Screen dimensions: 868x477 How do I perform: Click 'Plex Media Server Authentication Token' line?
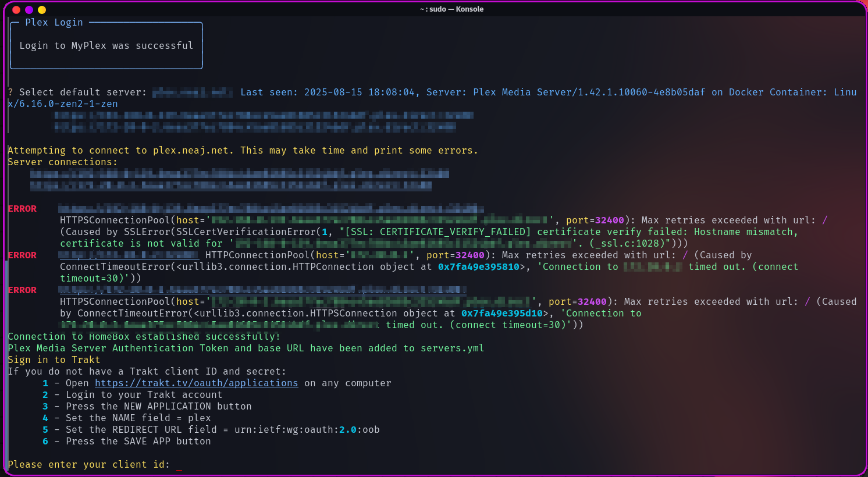(246, 348)
